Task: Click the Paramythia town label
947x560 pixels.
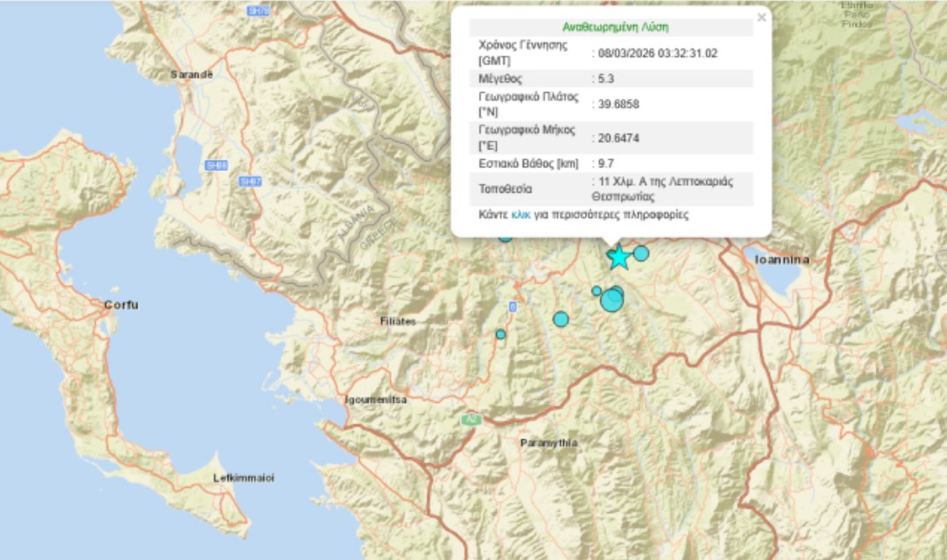Action: (549, 443)
